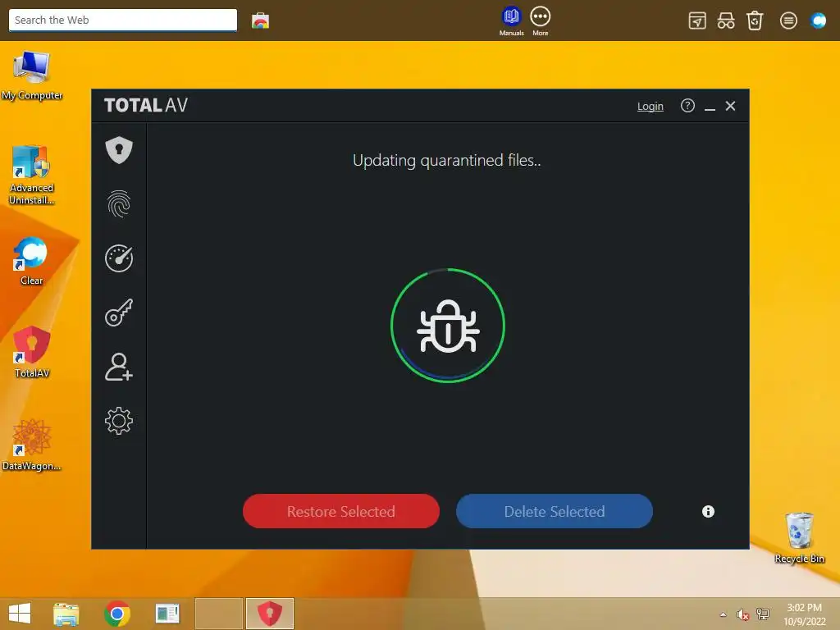Image resolution: width=840 pixels, height=630 pixels.
Task: Select the Clear desktop shortcut
Action: coord(31,261)
